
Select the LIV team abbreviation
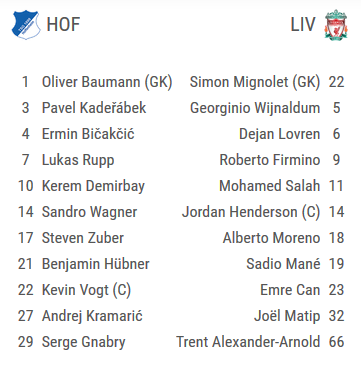[x=303, y=25]
